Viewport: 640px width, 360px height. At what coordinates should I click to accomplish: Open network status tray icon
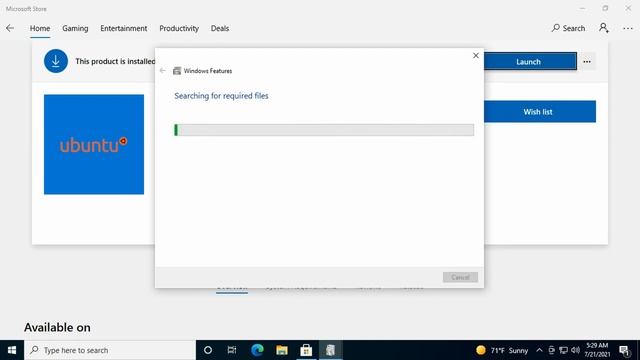point(564,350)
